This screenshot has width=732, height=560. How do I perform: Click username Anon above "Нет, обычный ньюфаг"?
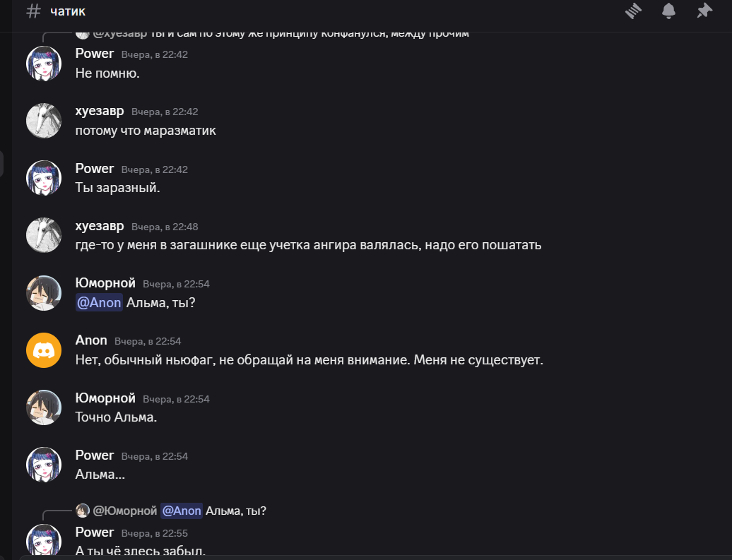91,340
